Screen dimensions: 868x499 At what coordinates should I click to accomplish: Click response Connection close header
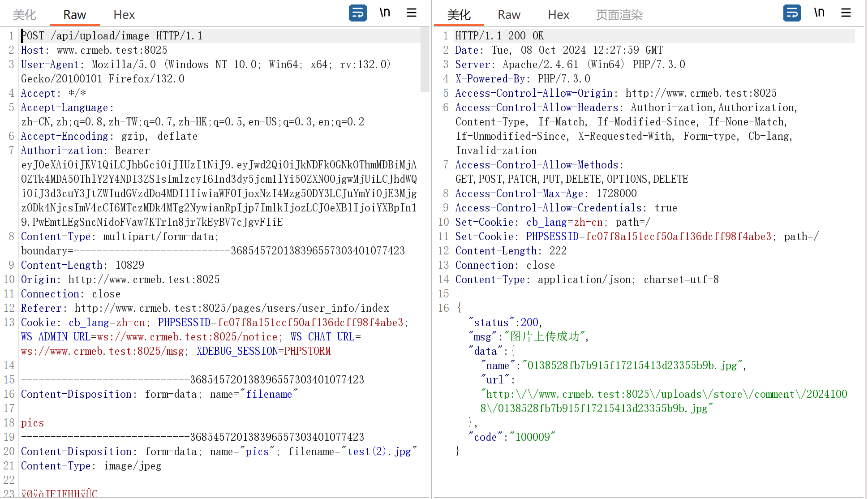coord(505,265)
